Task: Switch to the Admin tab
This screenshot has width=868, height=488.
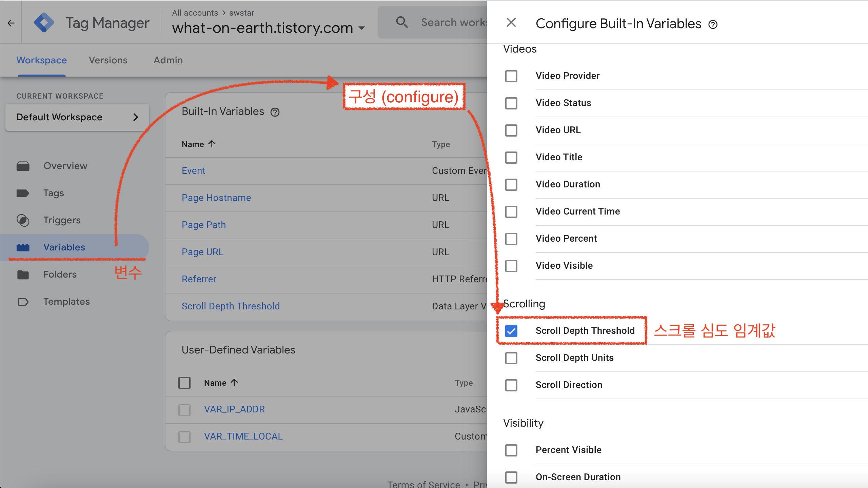Action: 168,60
